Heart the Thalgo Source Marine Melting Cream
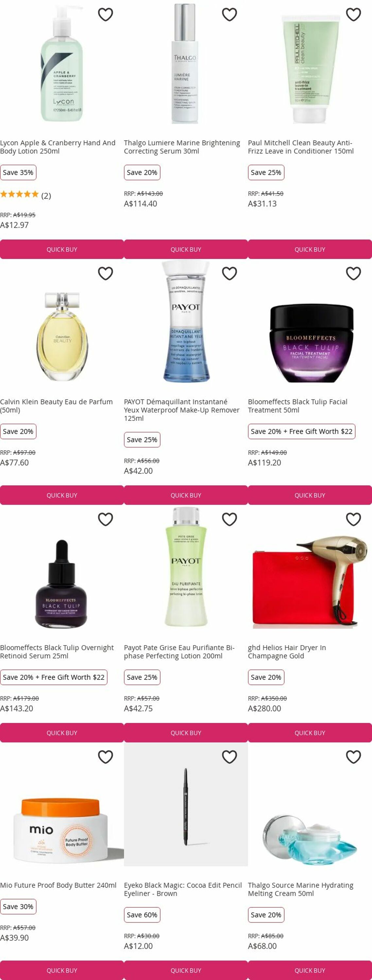The height and width of the screenshot is (980, 372). click(353, 757)
